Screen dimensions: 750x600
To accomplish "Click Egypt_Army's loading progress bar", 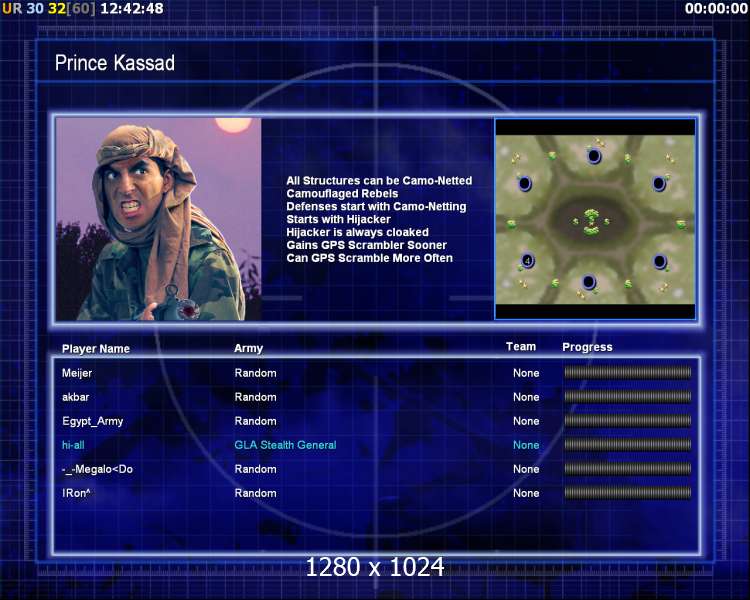I will (x=628, y=421).
